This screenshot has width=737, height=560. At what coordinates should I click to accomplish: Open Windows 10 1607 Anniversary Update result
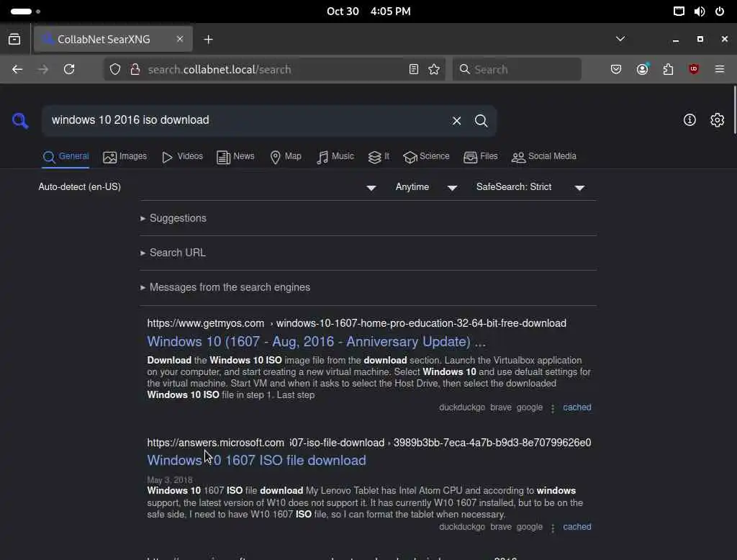click(317, 342)
